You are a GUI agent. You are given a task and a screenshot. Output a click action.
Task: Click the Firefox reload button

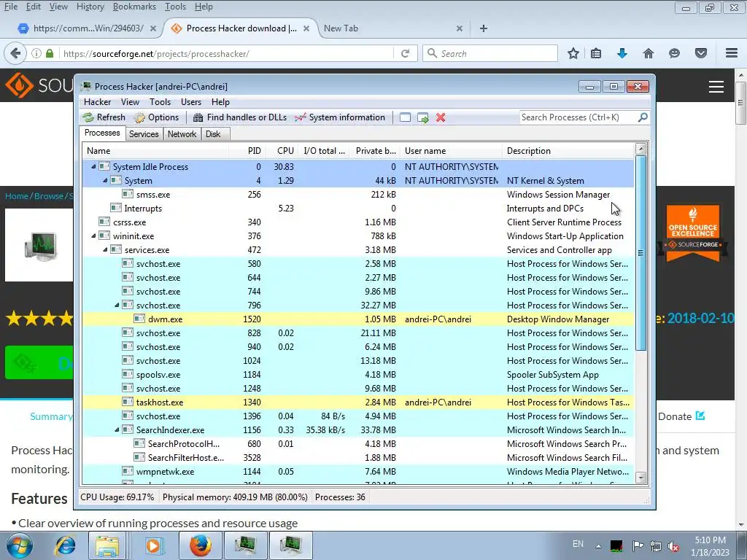[406, 53]
